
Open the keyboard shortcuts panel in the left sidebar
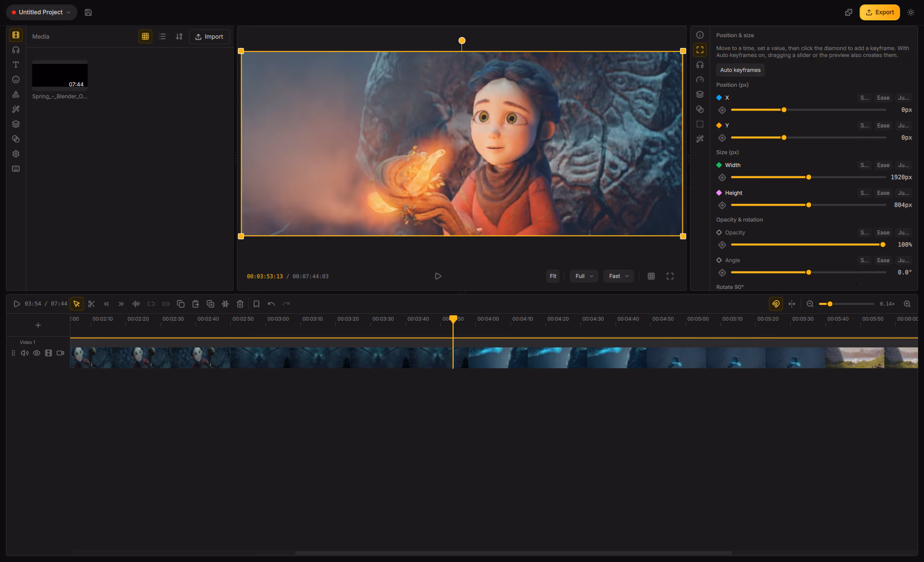click(16, 169)
